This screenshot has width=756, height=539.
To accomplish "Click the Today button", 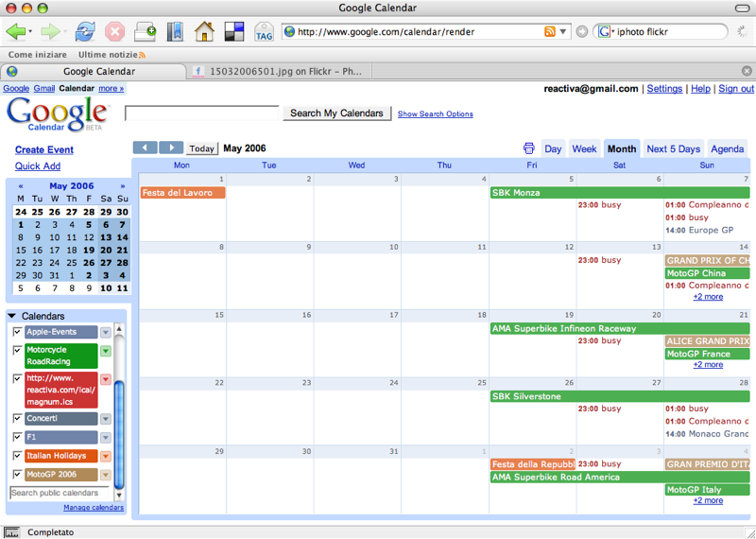I will (x=201, y=148).
